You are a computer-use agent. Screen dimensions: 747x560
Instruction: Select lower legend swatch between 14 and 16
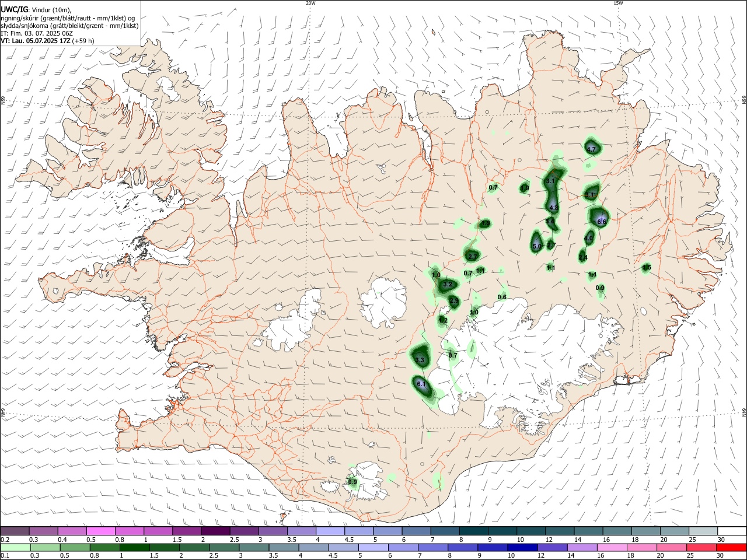pyautogui.click(x=583, y=547)
